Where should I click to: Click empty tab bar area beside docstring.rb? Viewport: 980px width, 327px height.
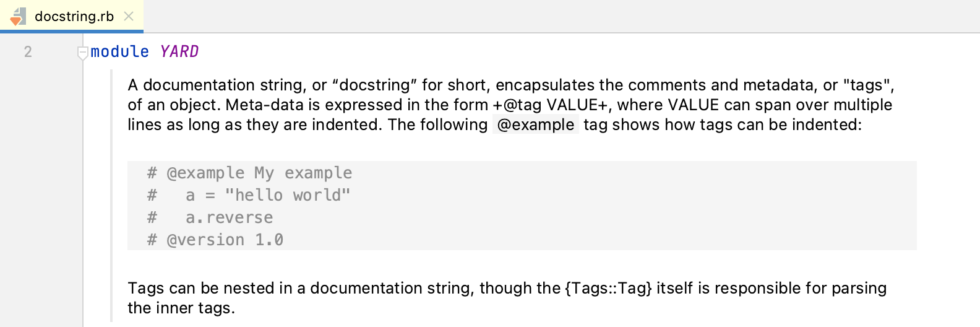coord(557,17)
